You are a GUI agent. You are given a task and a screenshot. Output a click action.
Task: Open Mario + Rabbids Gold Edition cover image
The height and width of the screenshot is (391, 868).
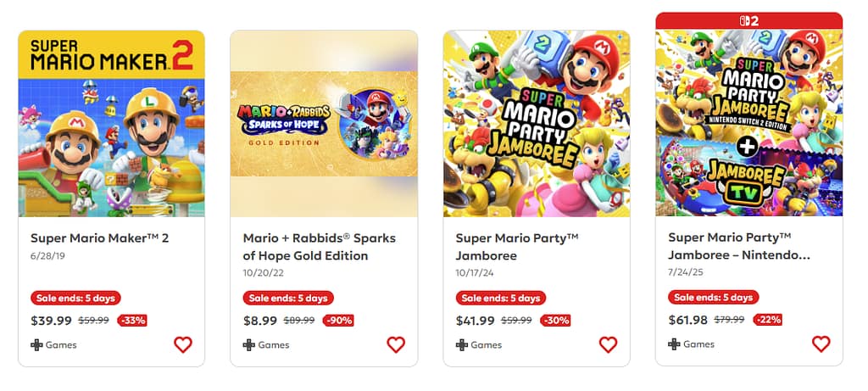[x=324, y=124]
